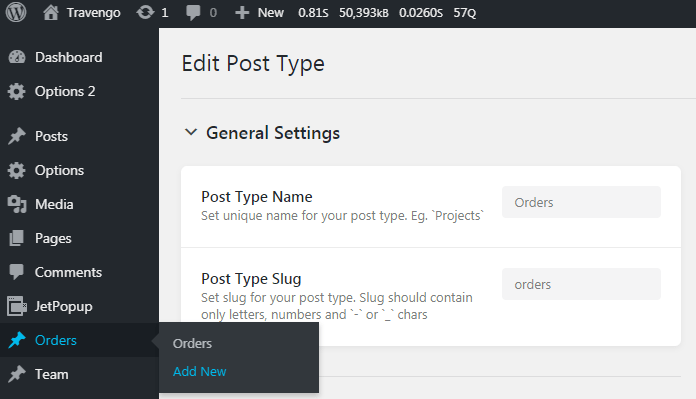Image resolution: width=696 pixels, height=399 pixels.
Task: Click the 50,393kB memory stat
Action: 364,13
